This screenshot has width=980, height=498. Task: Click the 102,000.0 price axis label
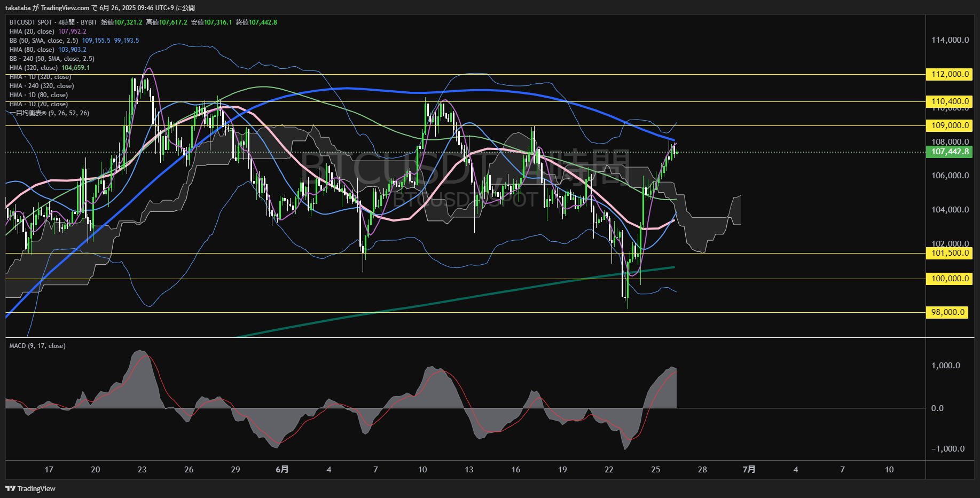pos(950,243)
